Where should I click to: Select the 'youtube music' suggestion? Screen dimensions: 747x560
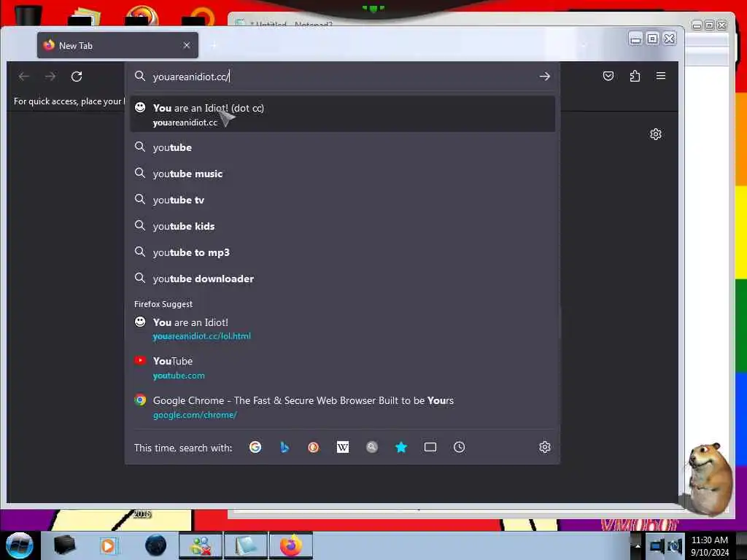point(342,174)
